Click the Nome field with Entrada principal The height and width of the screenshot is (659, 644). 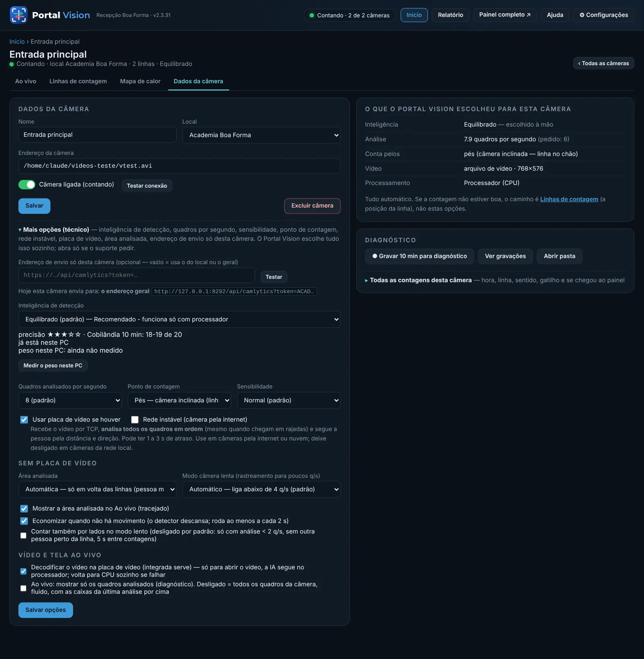(x=97, y=135)
